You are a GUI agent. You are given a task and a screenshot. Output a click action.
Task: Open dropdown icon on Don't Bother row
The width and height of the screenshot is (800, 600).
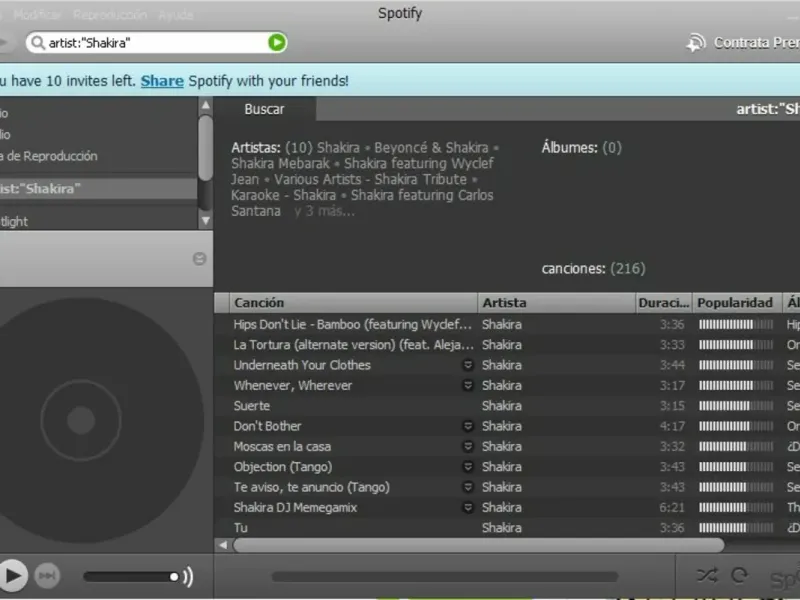(x=467, y=426)
